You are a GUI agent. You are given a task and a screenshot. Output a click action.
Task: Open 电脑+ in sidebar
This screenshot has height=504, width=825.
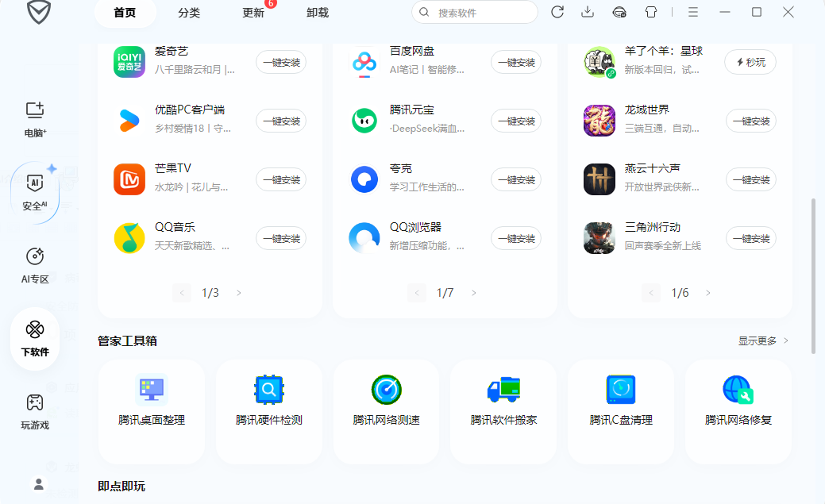coord(35,119)
